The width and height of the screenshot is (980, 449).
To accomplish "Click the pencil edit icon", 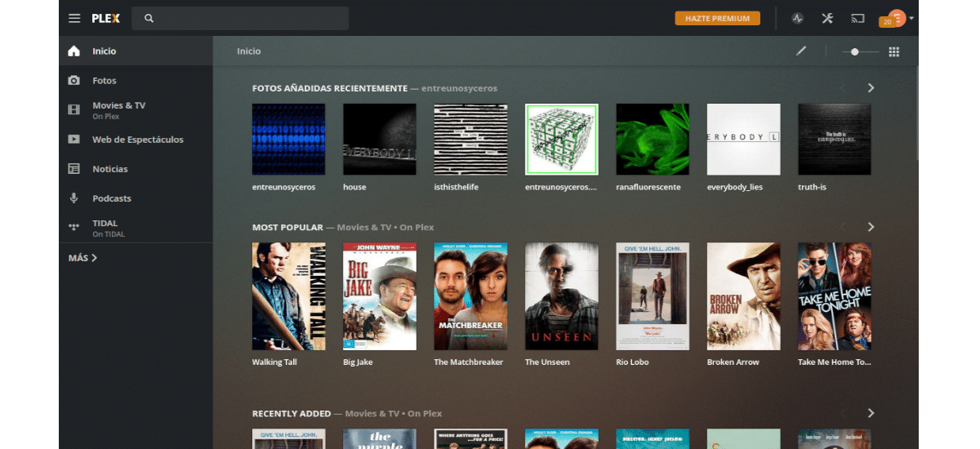I will [801, 51].
